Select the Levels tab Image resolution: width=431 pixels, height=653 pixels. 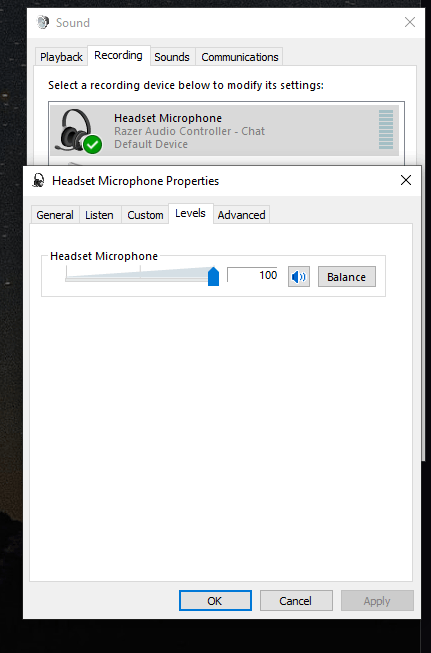pyautogui.click(x=190, y=213)
